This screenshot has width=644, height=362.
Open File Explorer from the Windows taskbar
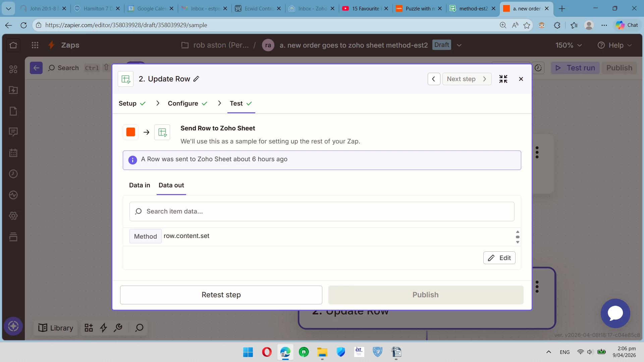(322, 352)
